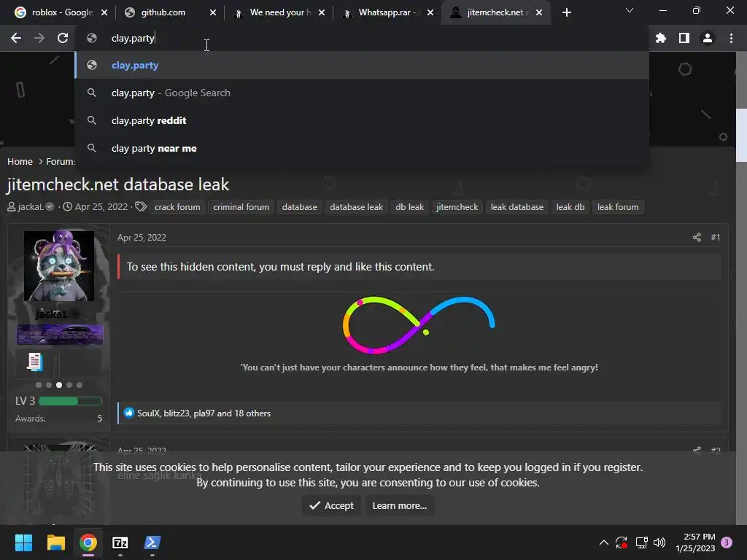Click the sync update tray icon

[x=622, y=542]
